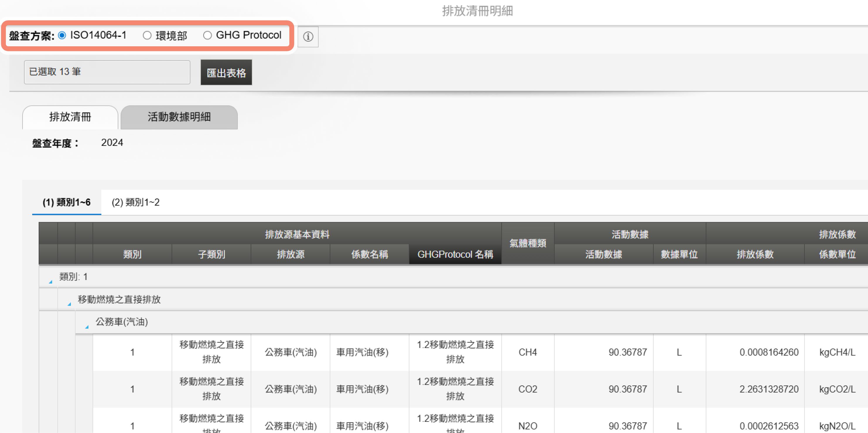Click the 2.2631328720 emission factor cell
The width and height of the screenshot is (868, 433).
pos(769,389)
